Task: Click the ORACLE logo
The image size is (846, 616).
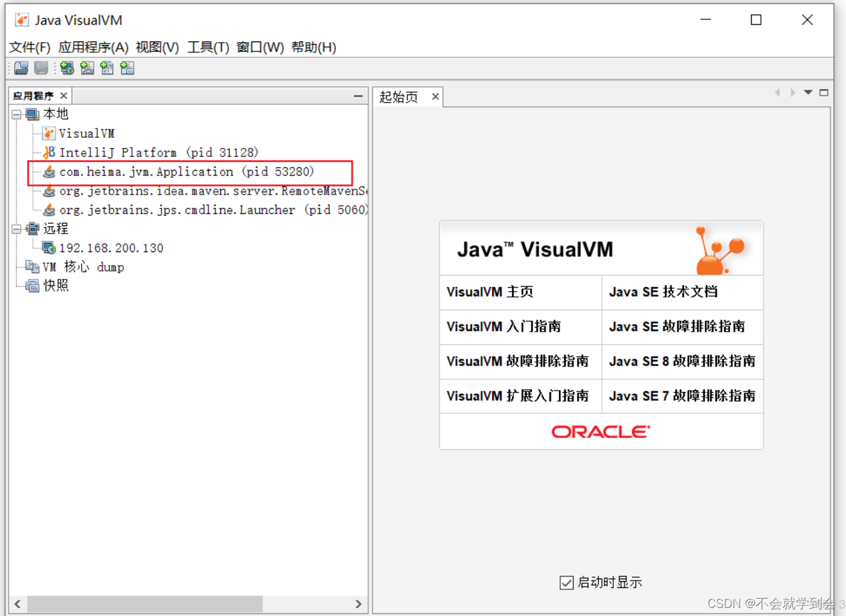Action: pyautogui.click(x=600, y=432)
